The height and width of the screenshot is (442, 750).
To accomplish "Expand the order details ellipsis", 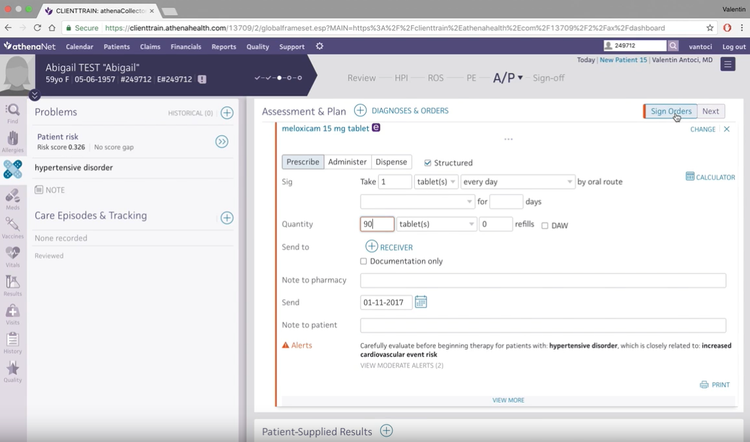I will coord(508,139).
